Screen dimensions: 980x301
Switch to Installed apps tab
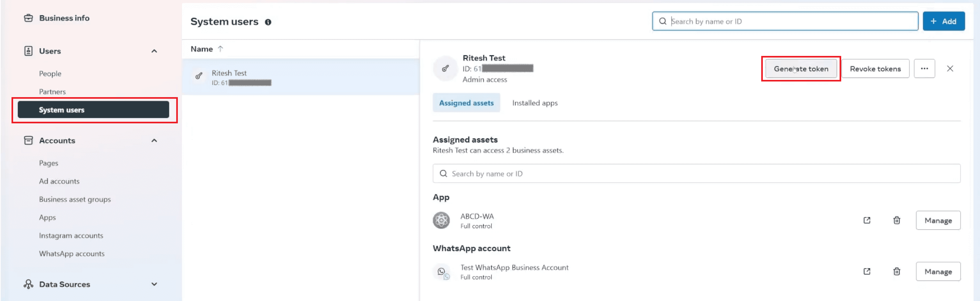click(534, 103)
